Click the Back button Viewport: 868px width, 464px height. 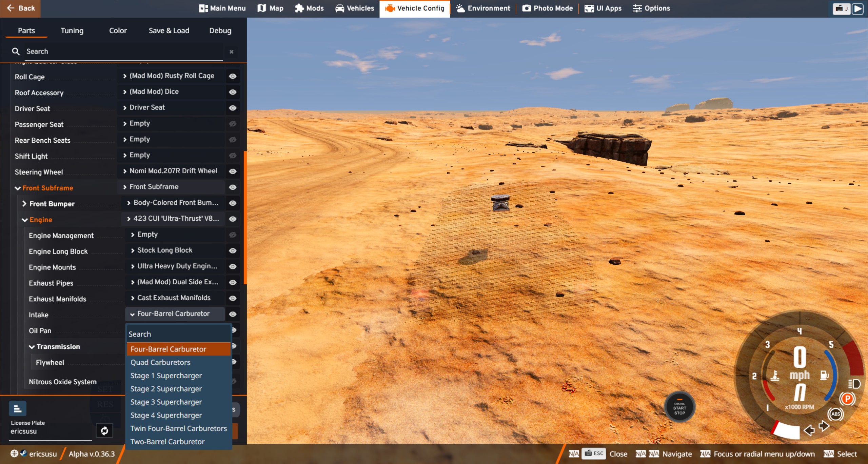(x=20, y=8)
